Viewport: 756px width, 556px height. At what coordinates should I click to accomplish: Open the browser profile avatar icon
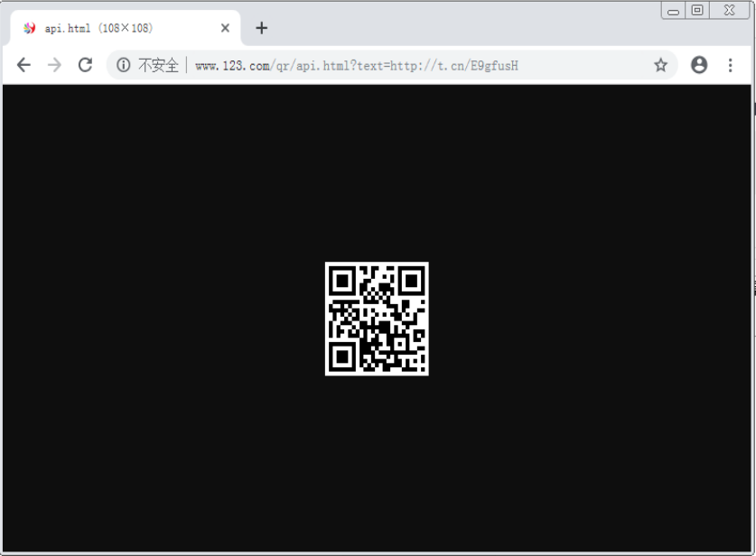tap(699, 64)
